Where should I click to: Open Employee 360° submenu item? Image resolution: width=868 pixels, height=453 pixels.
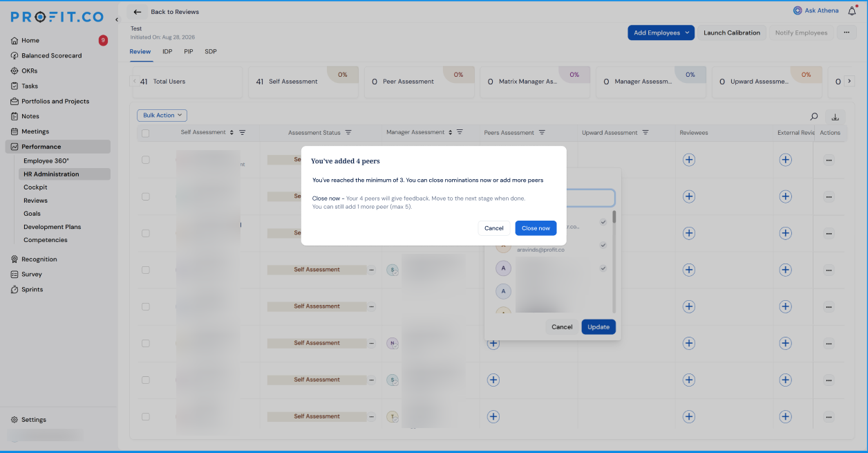click(x=46, y=161)
